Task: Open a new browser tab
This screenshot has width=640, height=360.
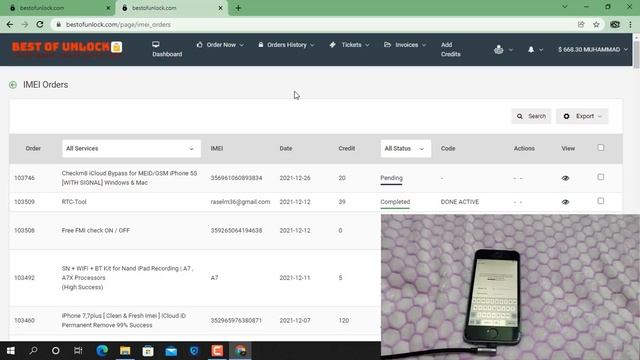Action: (238, 8)
